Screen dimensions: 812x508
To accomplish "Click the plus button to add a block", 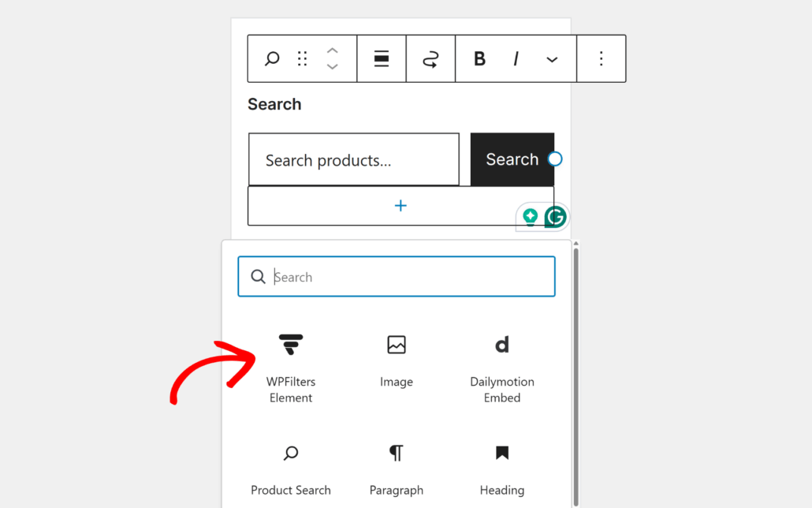I will (401, 205).
